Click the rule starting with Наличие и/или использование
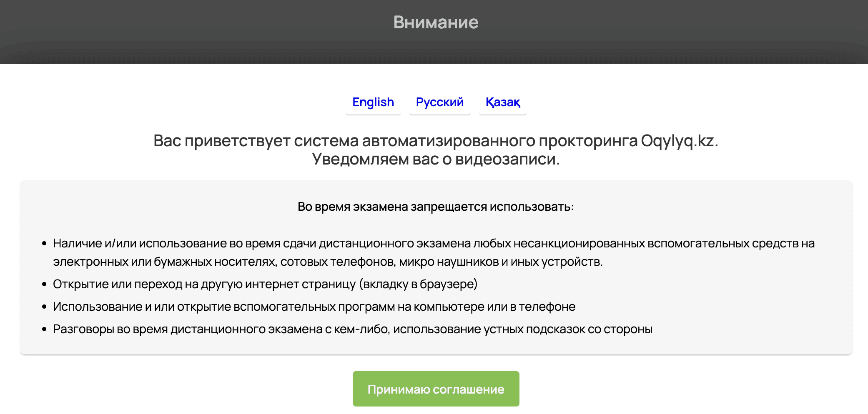Screen dimensions: 868x414 (x=434, y=252)
